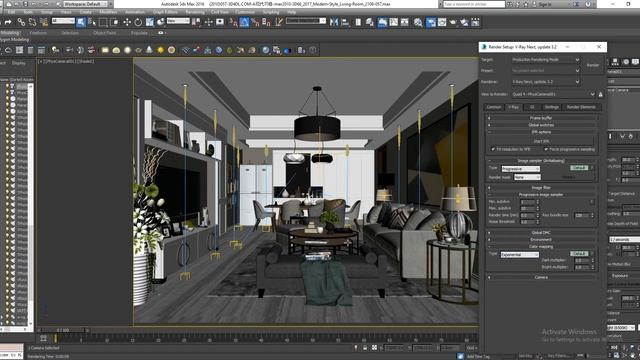Choose the Select and Rotate tool
The image size is (640, 360).
click(138, 22)
